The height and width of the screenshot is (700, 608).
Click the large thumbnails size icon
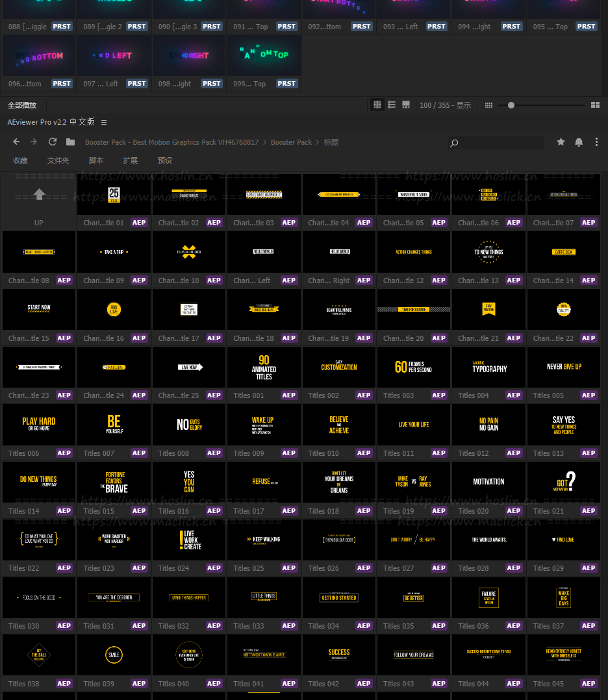(x=595, y=105)
